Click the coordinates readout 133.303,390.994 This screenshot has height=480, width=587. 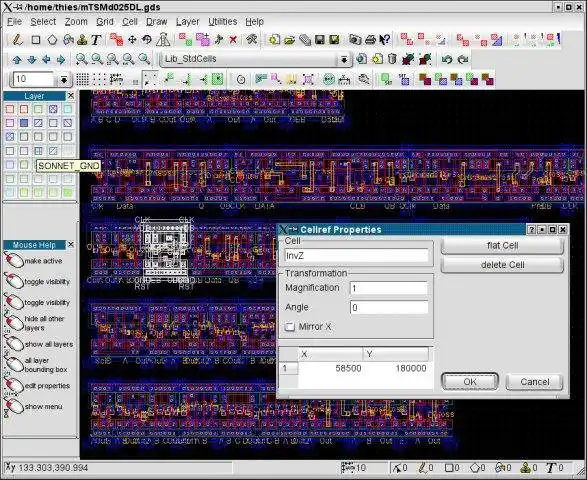click(53, 468)
